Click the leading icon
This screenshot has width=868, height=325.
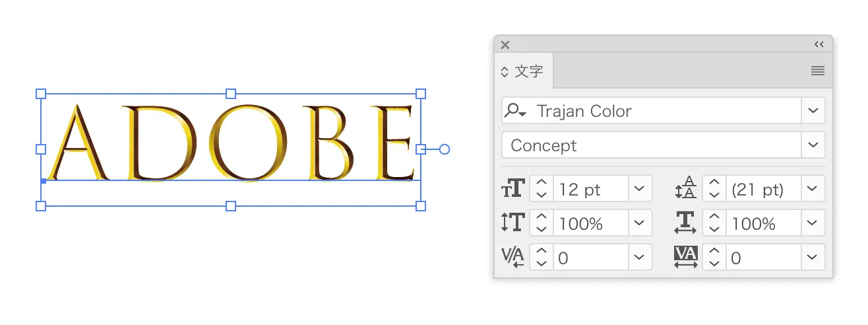(x=686, y=188)
